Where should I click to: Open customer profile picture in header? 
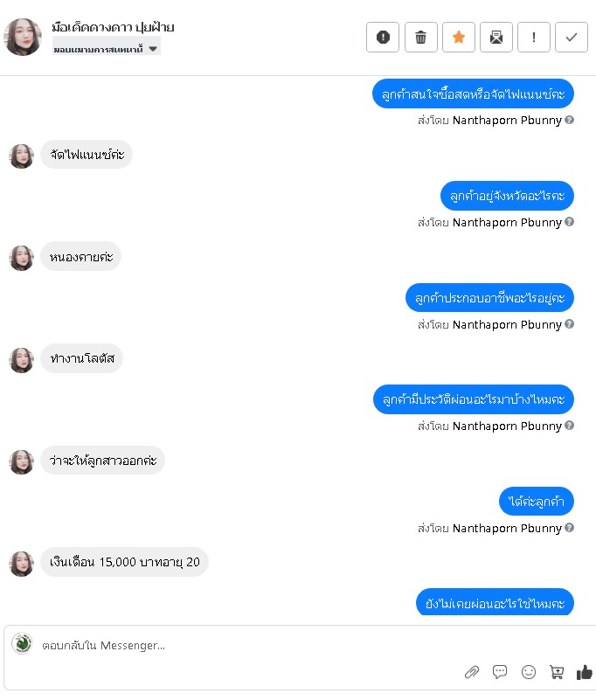pos(23,37)
